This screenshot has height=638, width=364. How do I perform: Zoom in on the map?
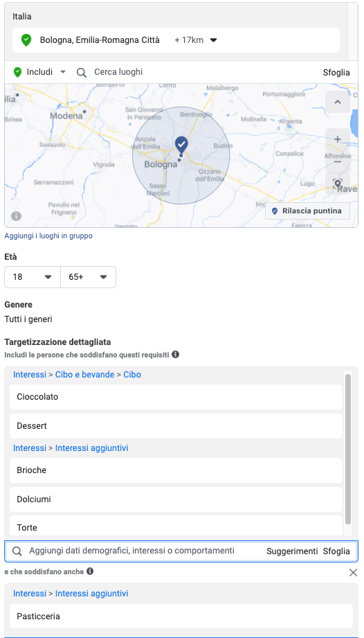coord(337,139)
